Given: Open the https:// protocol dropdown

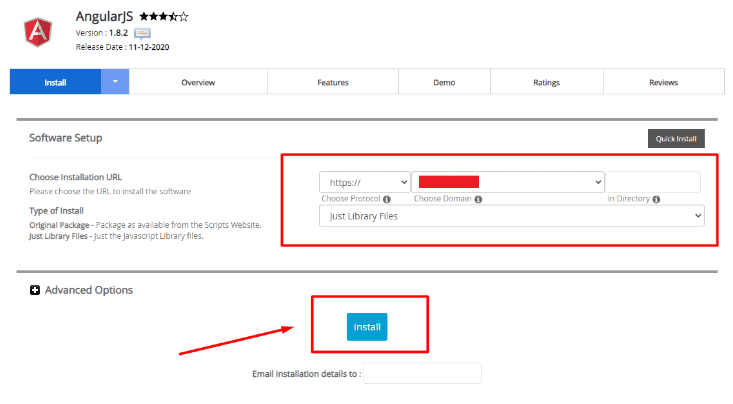Looking at the screenshot, I should (x=364, y=182).
